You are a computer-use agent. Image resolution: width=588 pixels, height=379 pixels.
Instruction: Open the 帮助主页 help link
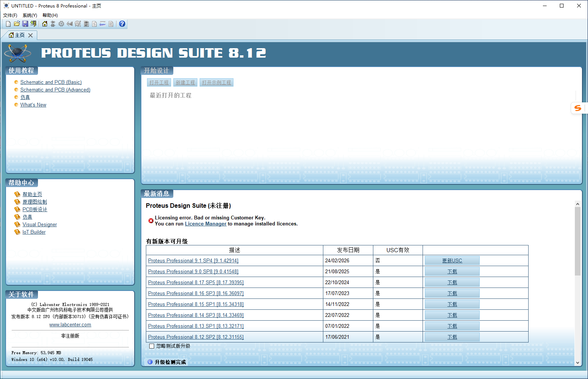32,194
